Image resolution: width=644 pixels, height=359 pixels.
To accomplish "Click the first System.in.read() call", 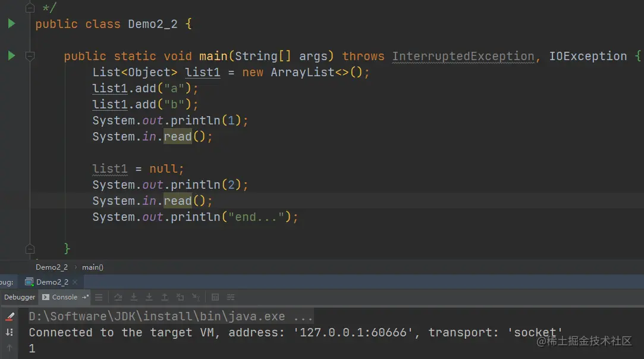I will point(152,136).
